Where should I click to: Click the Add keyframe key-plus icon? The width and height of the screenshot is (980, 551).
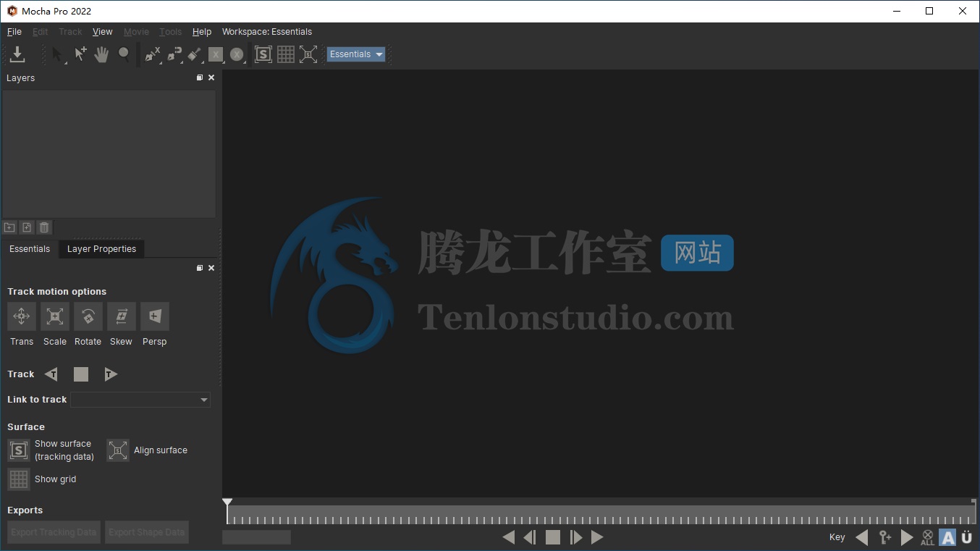pyautogui.click(x=884, y=537)
